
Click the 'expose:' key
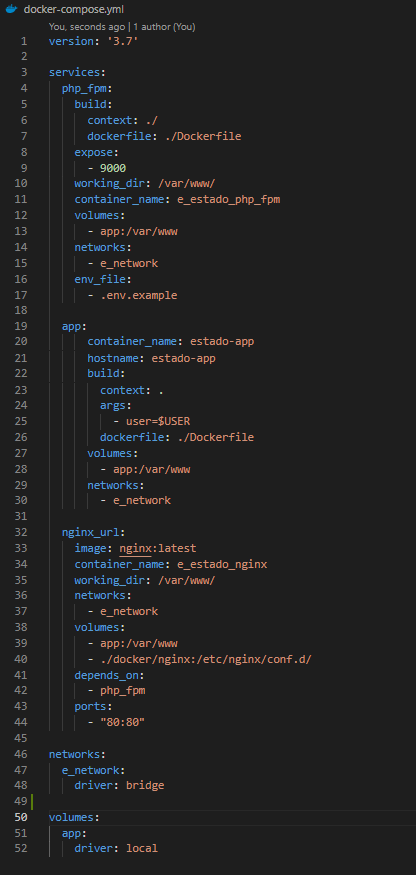click(x=97, y=152)
